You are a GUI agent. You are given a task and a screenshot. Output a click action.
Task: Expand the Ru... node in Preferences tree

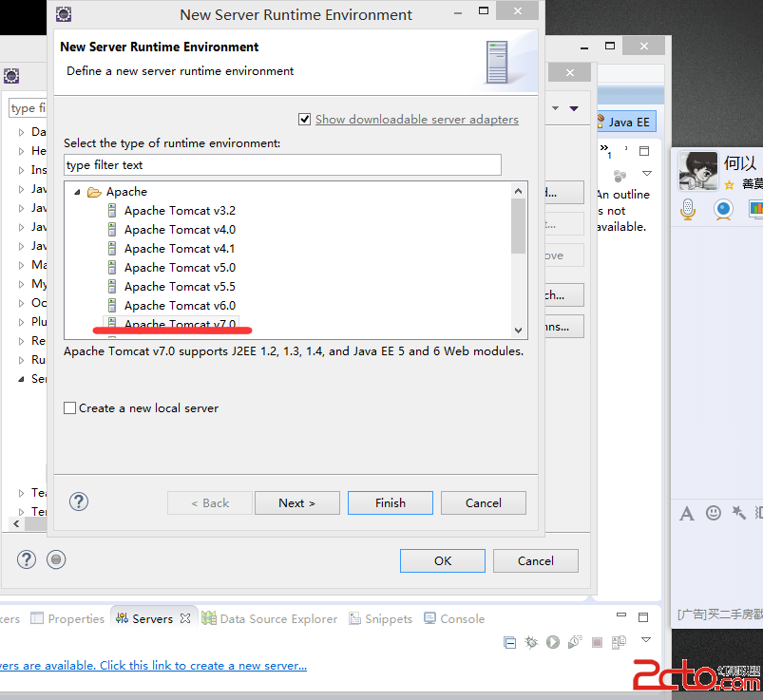coord(21,360)
